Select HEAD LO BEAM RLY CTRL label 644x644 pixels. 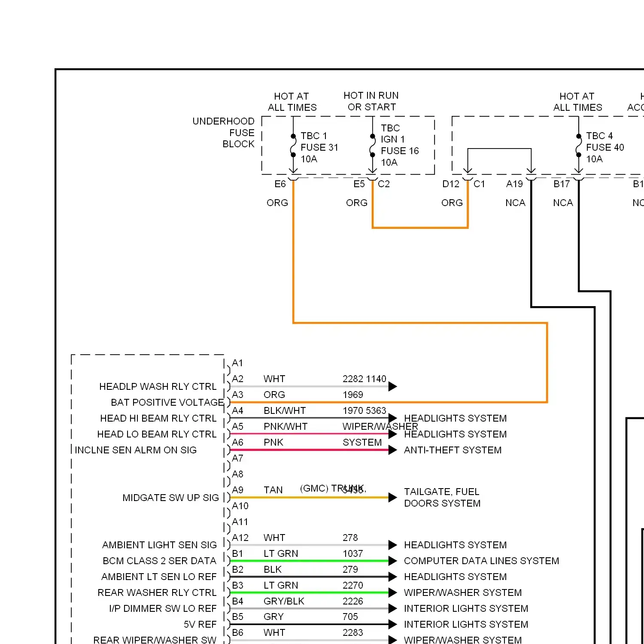[x=157, y=434]
